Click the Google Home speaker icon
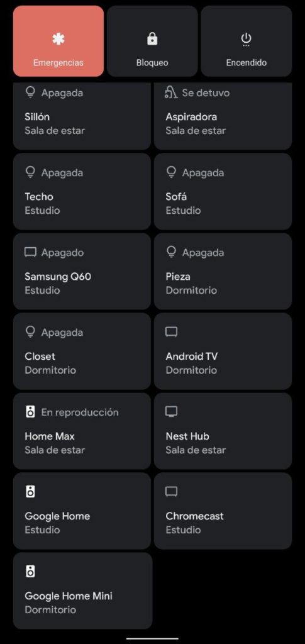Image resolution: width=305 pixels, height=644 pixels. (x=30, y=492)
